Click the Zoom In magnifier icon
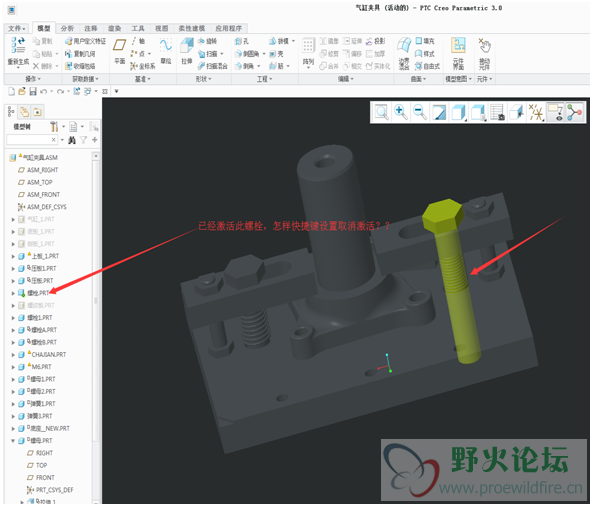The image size is (592, 506). pyautogui.click(x=401, y=112)
